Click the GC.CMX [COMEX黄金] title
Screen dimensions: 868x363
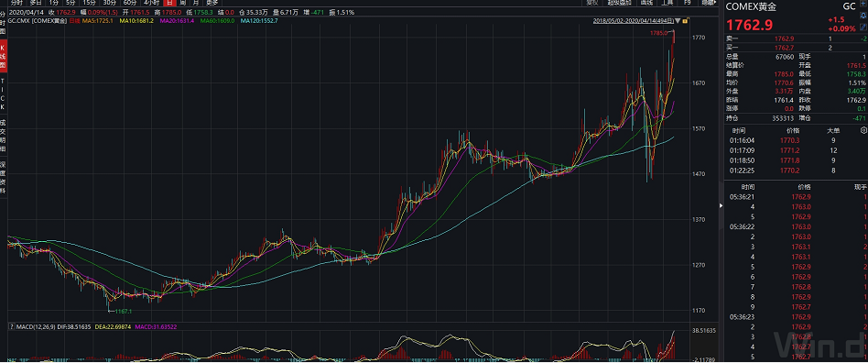pos(38,21)
